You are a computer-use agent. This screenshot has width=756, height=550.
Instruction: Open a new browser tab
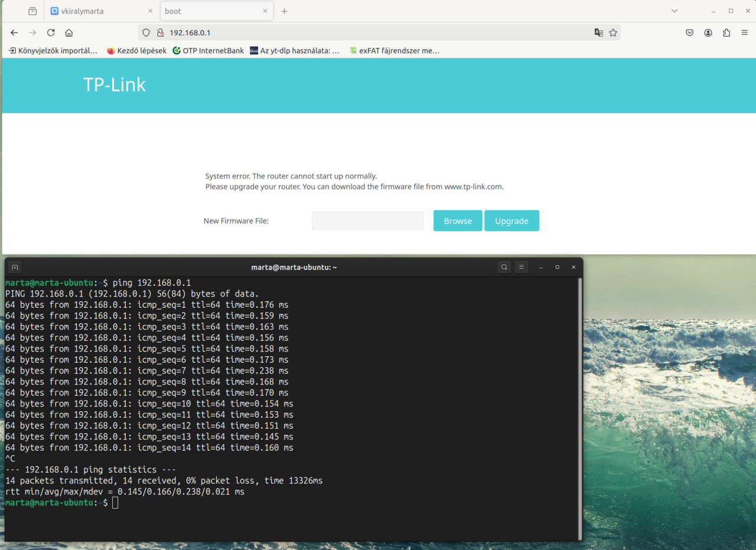(284, 11)
